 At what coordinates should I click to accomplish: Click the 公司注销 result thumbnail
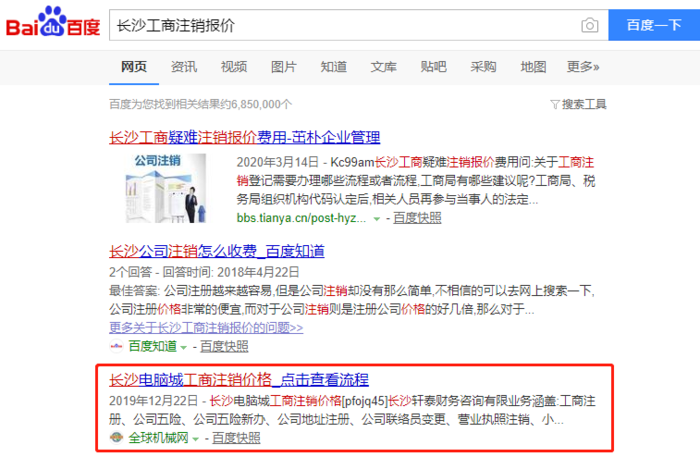(x=166, y=188)
